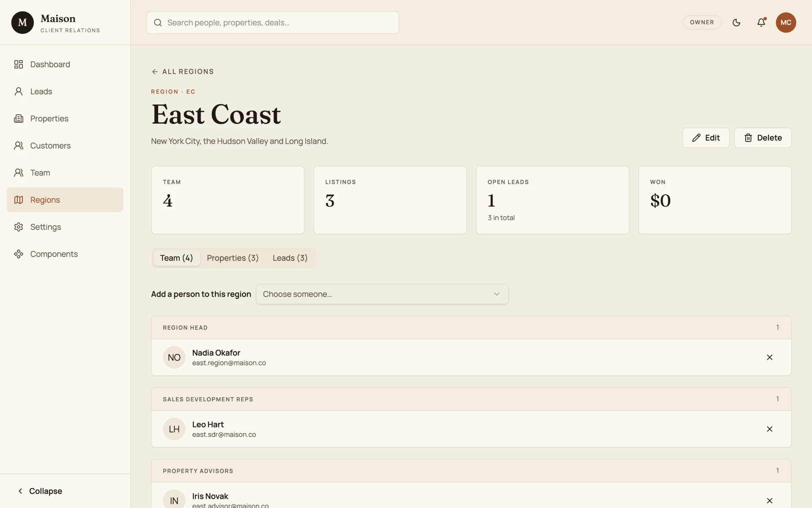
Task: Click the Maison M logo
Action: 22,22
